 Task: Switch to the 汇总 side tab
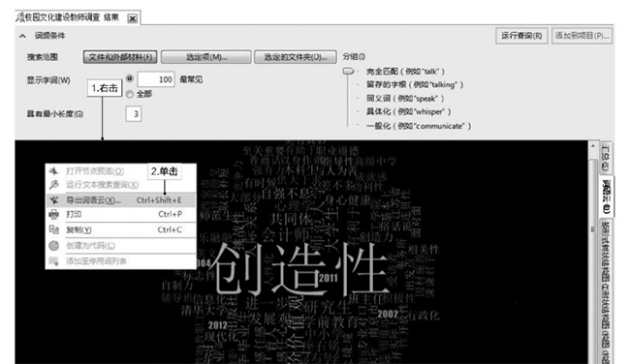(x=606, y=158)
